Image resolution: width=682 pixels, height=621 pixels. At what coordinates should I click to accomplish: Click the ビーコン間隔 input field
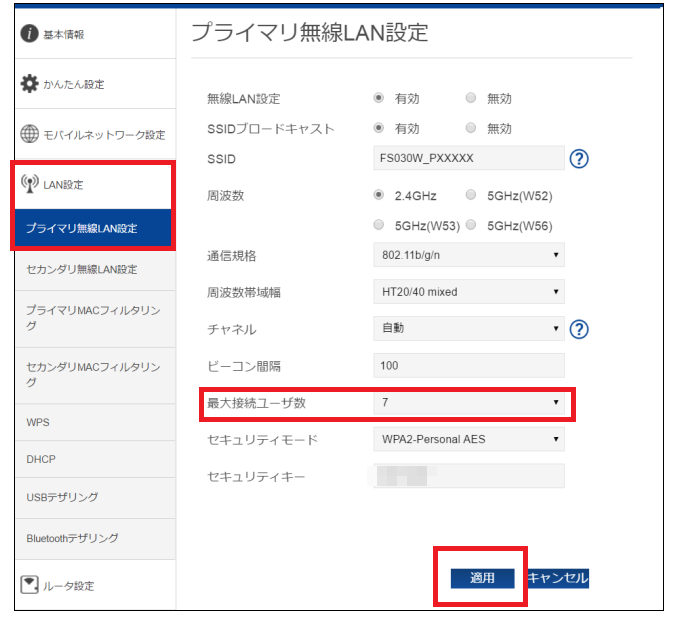click(x=468, y=365)
